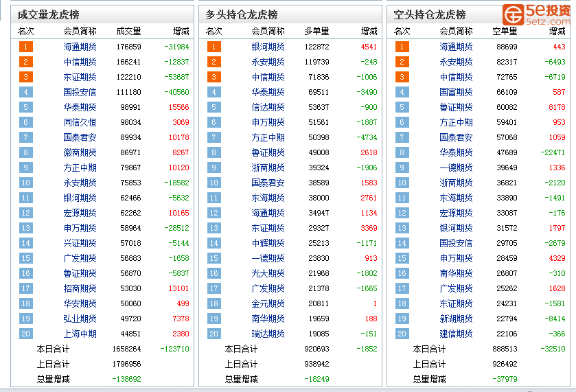The height and width of the screenshot is (392, 576).
Task: Click rank badge 20 in 空头持仓龙虎榜
Action: 402,334
